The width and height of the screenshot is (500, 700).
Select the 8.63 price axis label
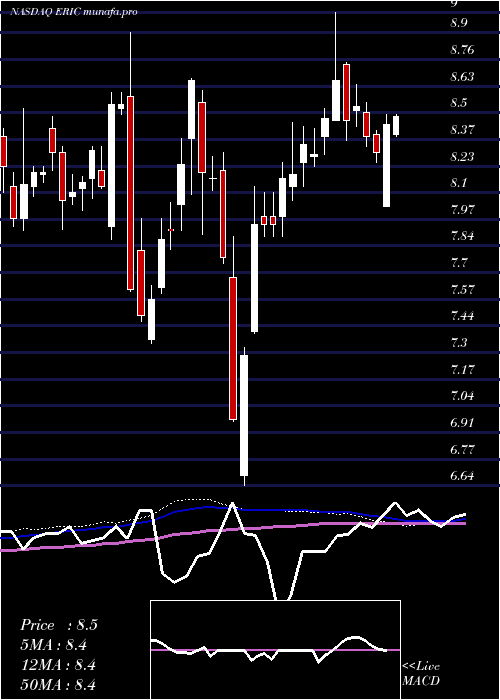point(462,77)
